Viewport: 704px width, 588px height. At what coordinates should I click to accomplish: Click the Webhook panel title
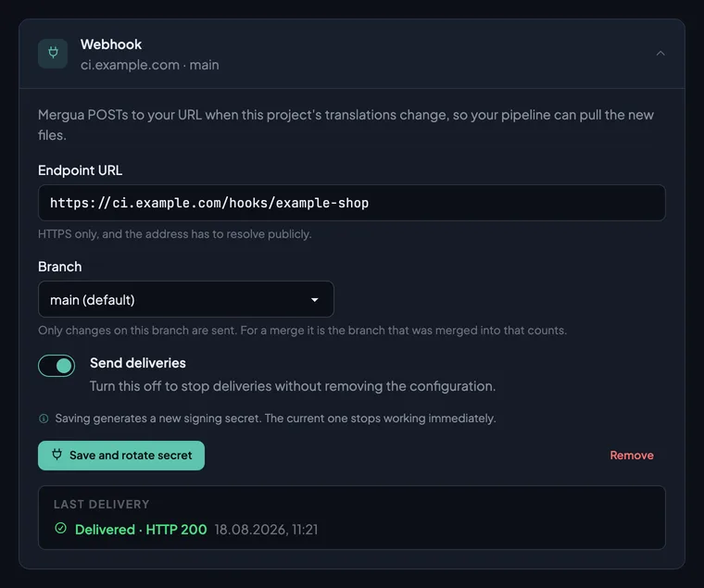point(111,44)
